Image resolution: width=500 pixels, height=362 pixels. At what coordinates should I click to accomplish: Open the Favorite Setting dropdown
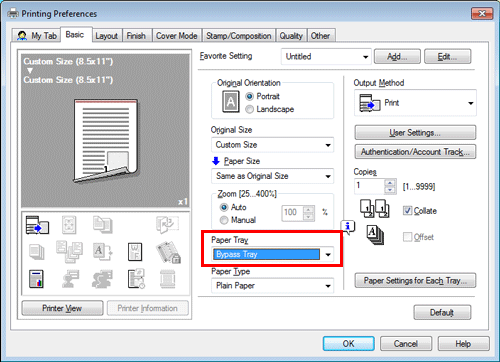click(326, 57)
